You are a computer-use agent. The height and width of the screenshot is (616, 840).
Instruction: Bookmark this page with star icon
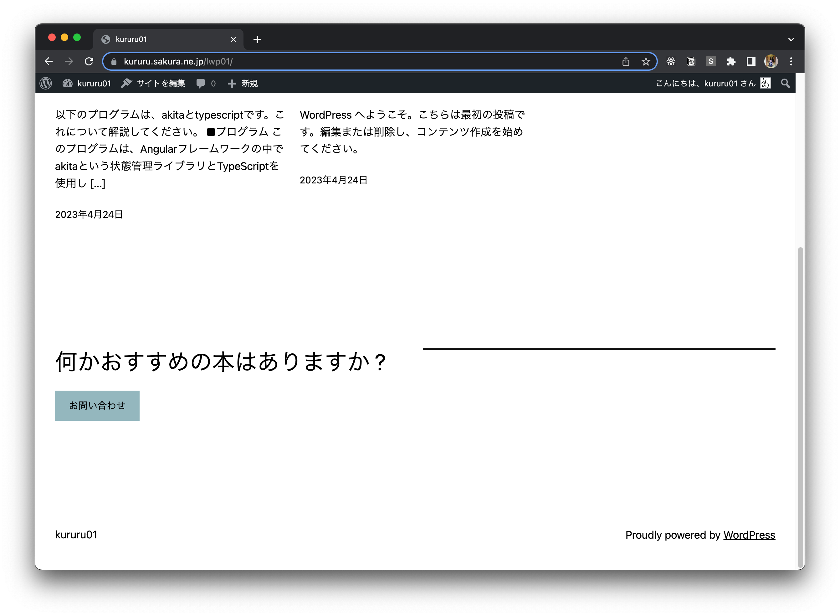click(x=646, y=62)
